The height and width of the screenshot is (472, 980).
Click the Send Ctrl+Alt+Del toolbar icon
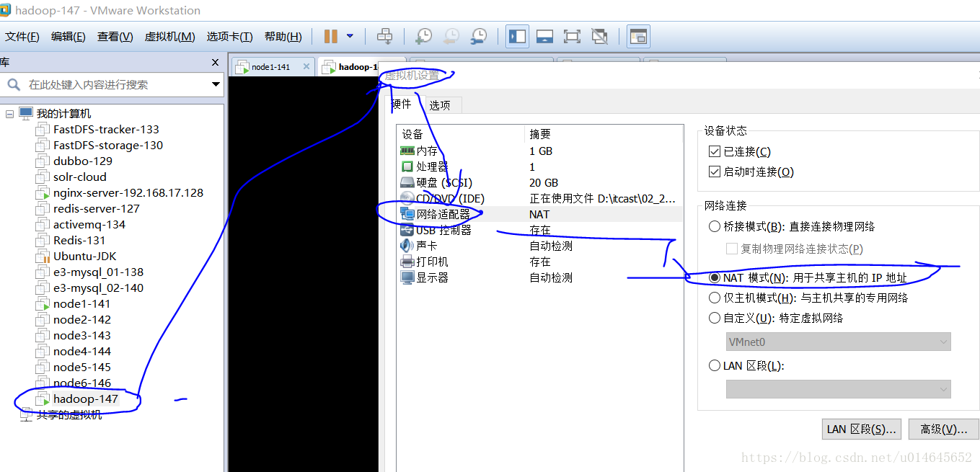click(385, 36)
